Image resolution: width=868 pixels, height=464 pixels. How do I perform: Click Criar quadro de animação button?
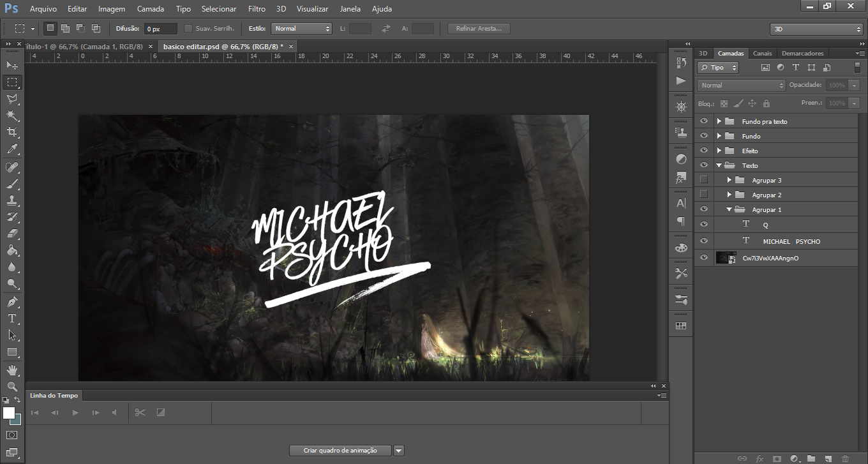pos(340,451)
